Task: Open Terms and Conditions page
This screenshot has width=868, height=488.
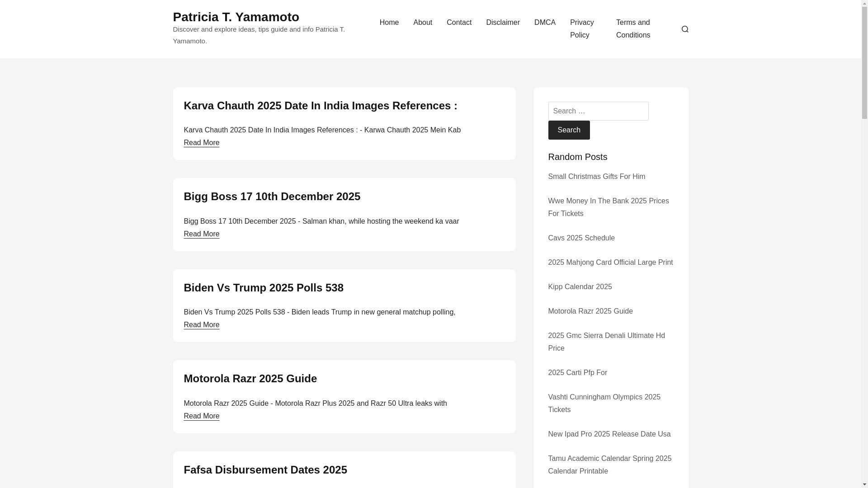Action: tap(633, 29)
